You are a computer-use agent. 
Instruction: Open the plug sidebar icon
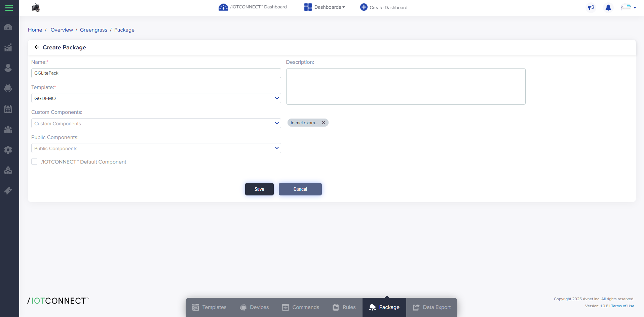coord(8,191)
